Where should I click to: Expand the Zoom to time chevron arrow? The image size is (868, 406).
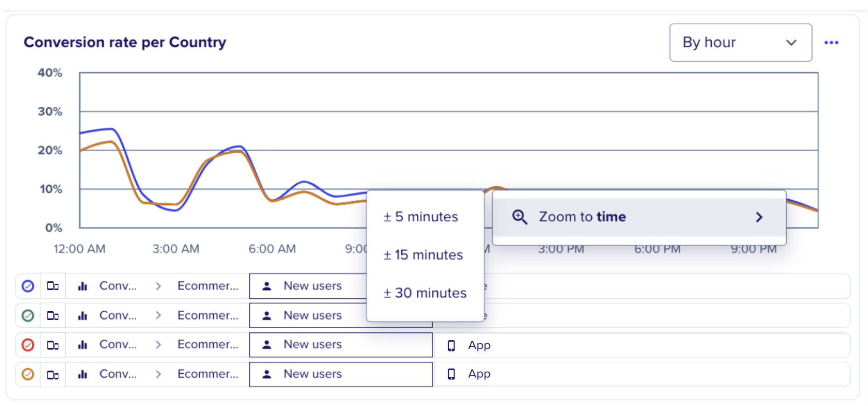pos(759,217)
